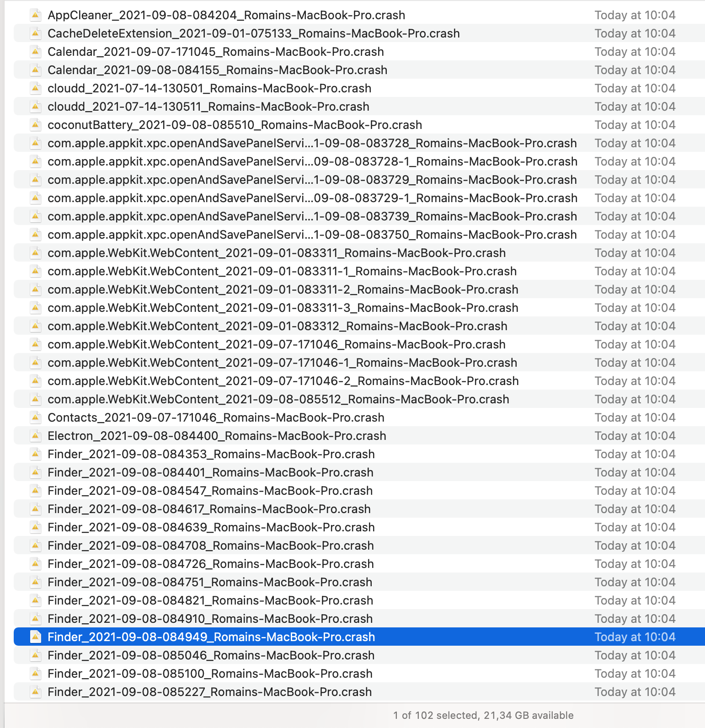Click icon of cloudd_2021-07-14-130511 crash file
The height and width of the screenshot is (728, 705).
click(35, 107)
